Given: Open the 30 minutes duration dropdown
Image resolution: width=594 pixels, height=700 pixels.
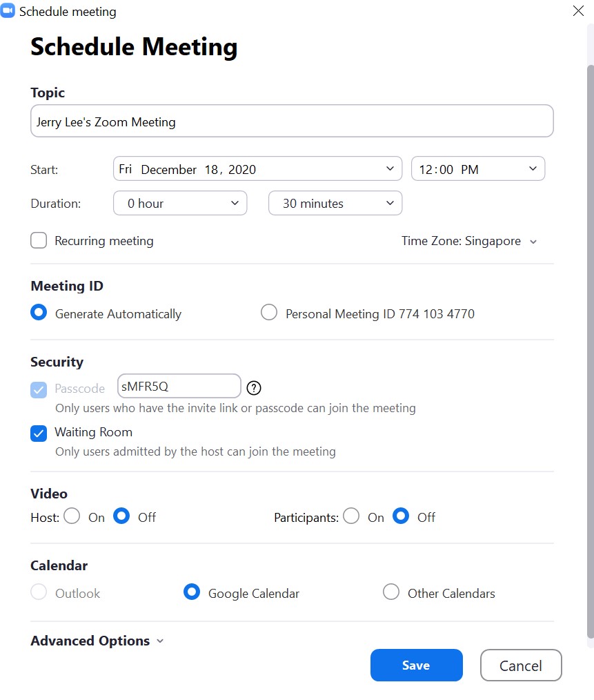Looking at the screenshot, I should coord(335,203).
